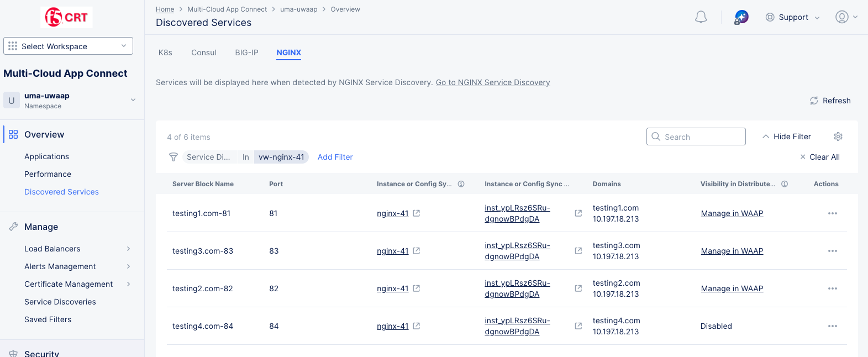Viewport: 868px width, 357px height.
Task: Switch to the BIG-IP tab
Action: [x=246, y=53]
